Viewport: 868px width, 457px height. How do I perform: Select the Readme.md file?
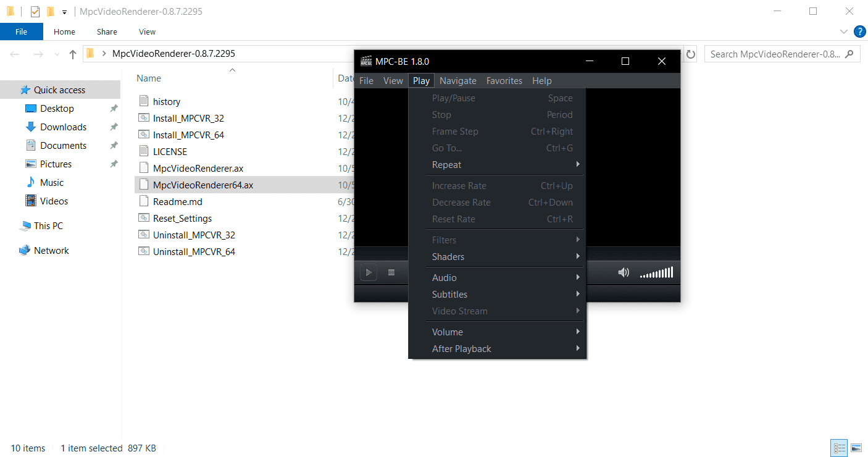click(x=178, y=202)
